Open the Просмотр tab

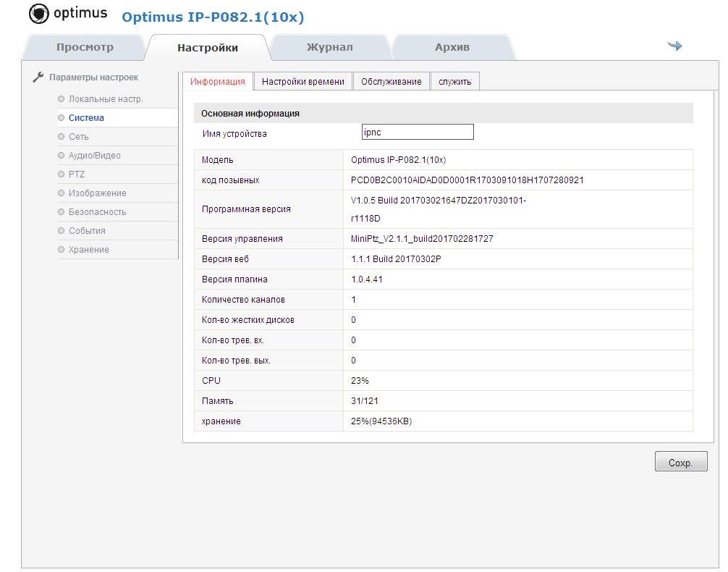tap(85, 48)
